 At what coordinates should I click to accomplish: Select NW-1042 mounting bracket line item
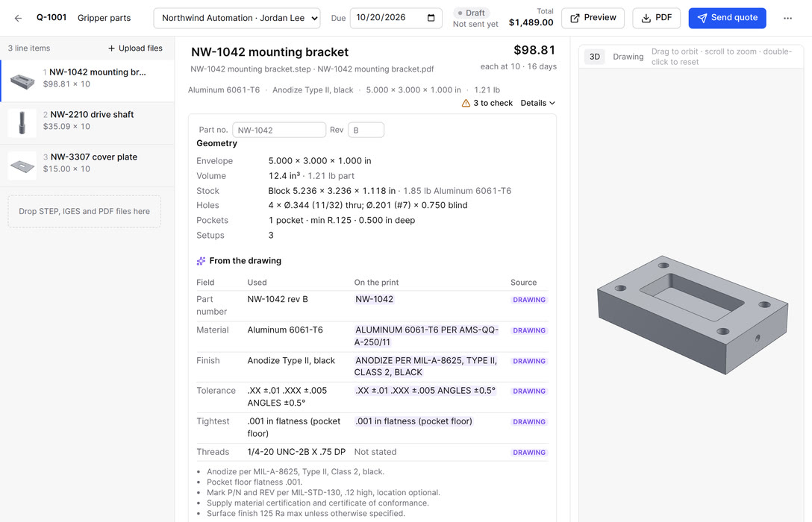tap(87, 81)
